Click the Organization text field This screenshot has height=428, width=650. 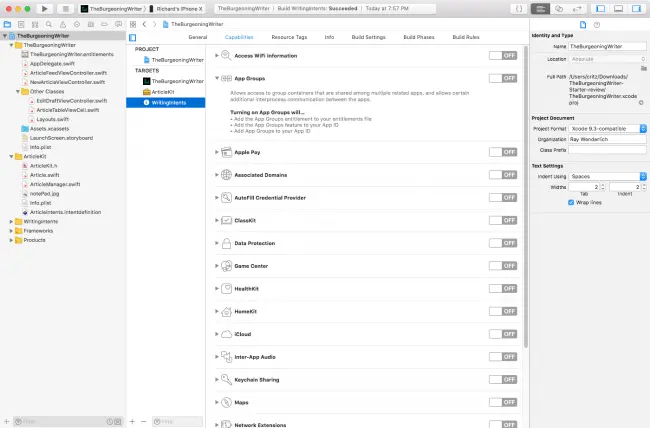click(x=607, y=139)
